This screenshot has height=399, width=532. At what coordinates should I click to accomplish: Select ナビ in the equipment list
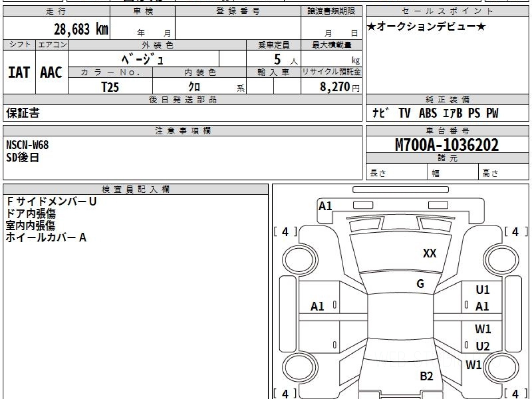coord(381,113)
